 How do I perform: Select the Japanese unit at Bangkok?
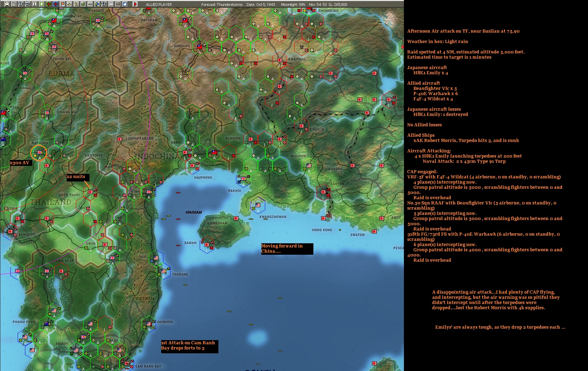[x=10, y=231]
